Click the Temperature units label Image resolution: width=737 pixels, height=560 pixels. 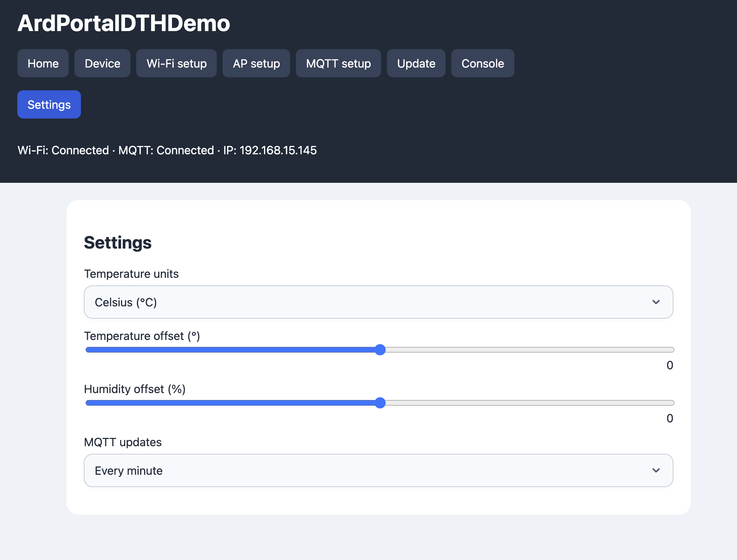click(x=131, y=274)
